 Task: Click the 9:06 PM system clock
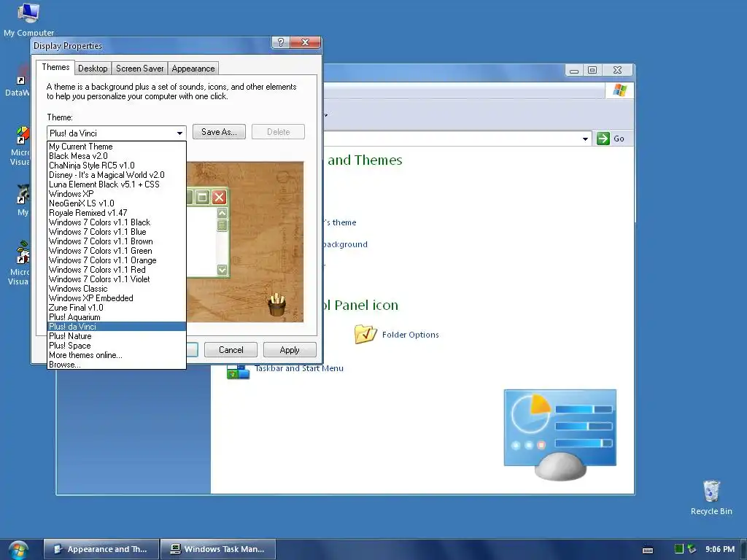(720, 549)
